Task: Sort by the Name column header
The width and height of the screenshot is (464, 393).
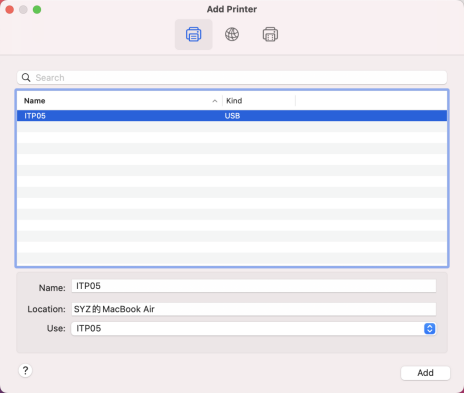Action: (x=120, y=101)
